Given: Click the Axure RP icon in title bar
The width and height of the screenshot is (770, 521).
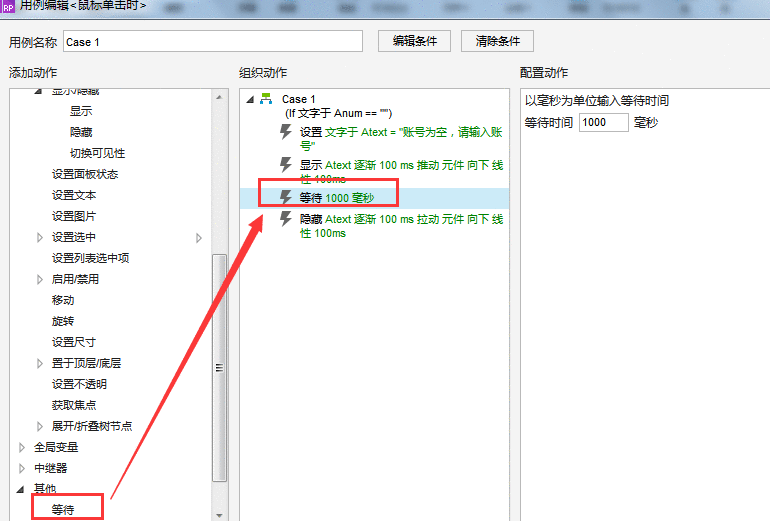Looking at the screenshot, I should click(x=8, y=6).
